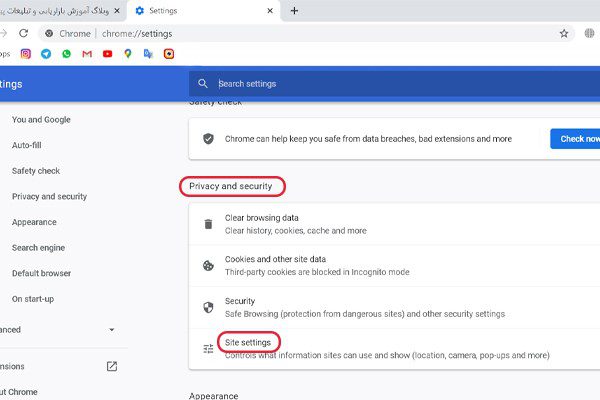Go to Safety check in sidebar
Screen dimensions: 600x400
click(x=36, y=171)
